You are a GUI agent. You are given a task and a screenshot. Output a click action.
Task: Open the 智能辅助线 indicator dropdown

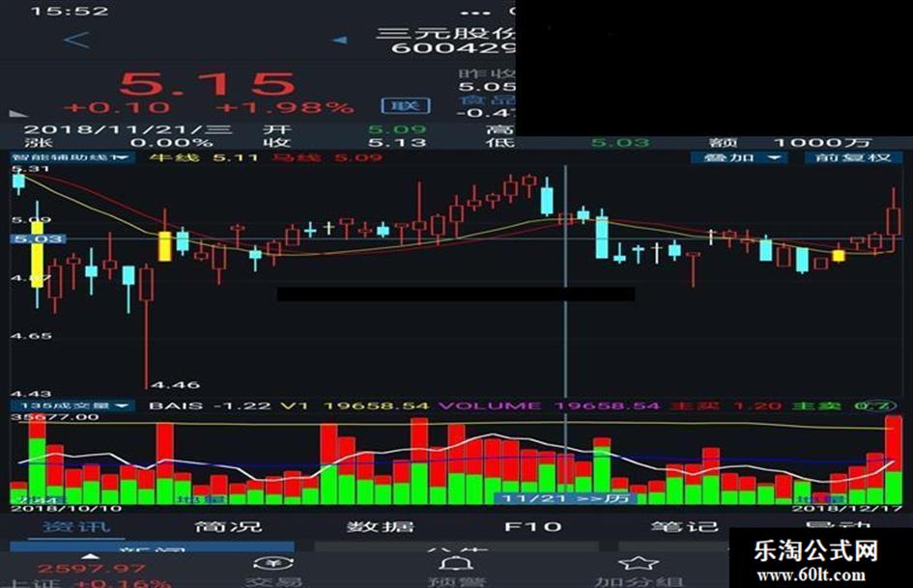71,157
